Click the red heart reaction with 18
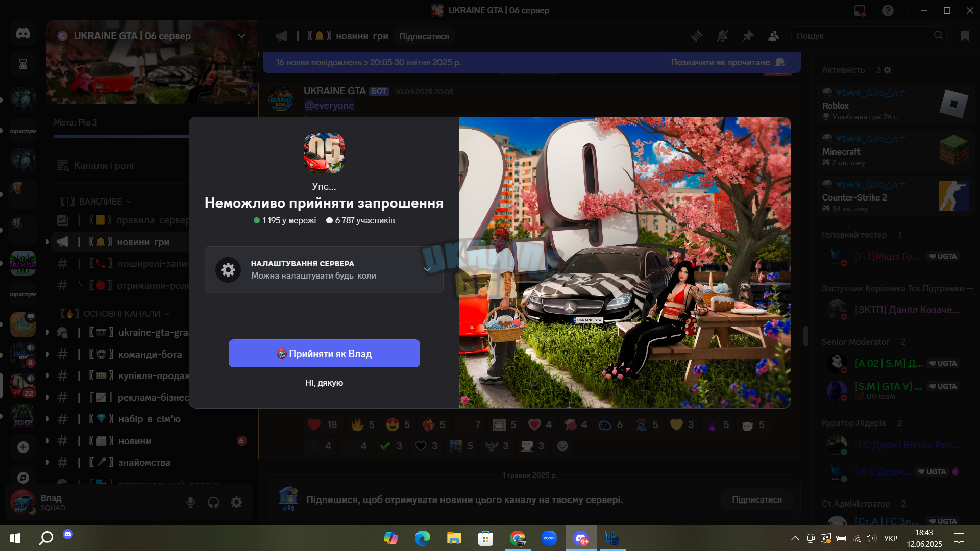The height and width of the screenshot is (551, 980). pyautogui.click(x=323, y=425)
